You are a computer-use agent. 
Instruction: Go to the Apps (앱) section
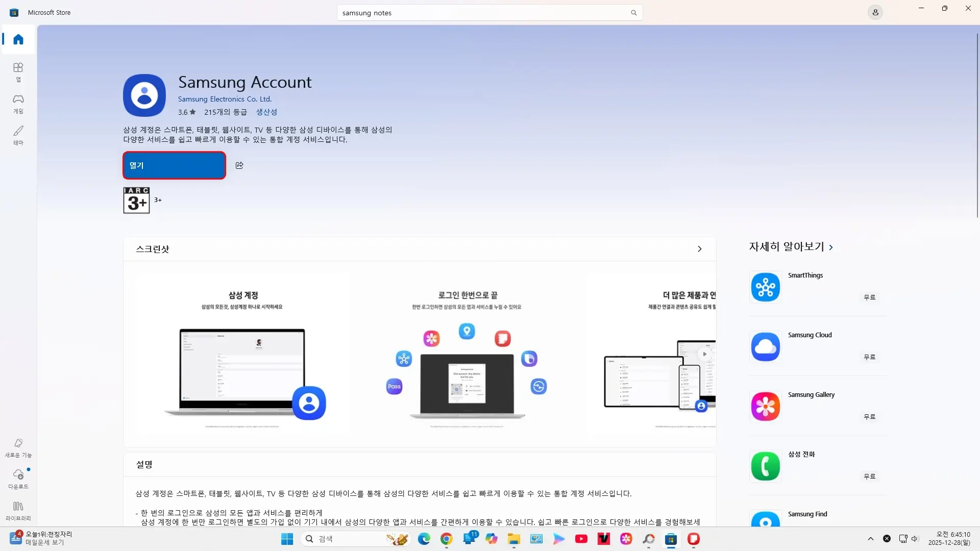coord(18,71)
